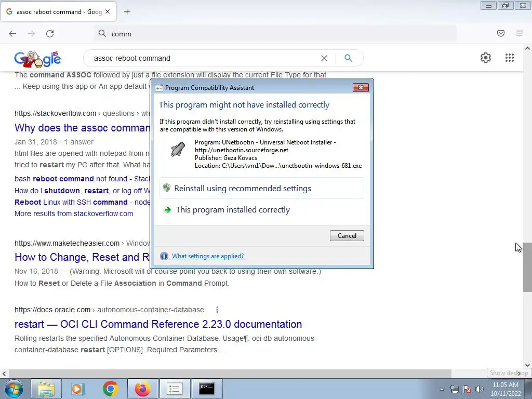Click the Firefox address bar

[275, 34]
